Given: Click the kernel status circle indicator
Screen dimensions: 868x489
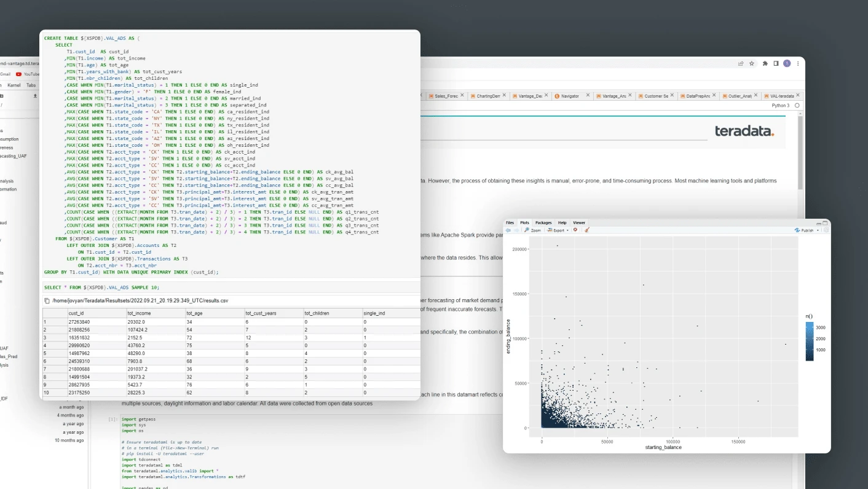Looking at the screenshot, I should (797, 106).
